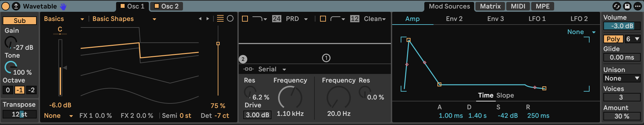Screen dimensions: 644x125
Task: Open the PRD circuit type dropdown
Action: pyautogui.click(x=297, y=19)
